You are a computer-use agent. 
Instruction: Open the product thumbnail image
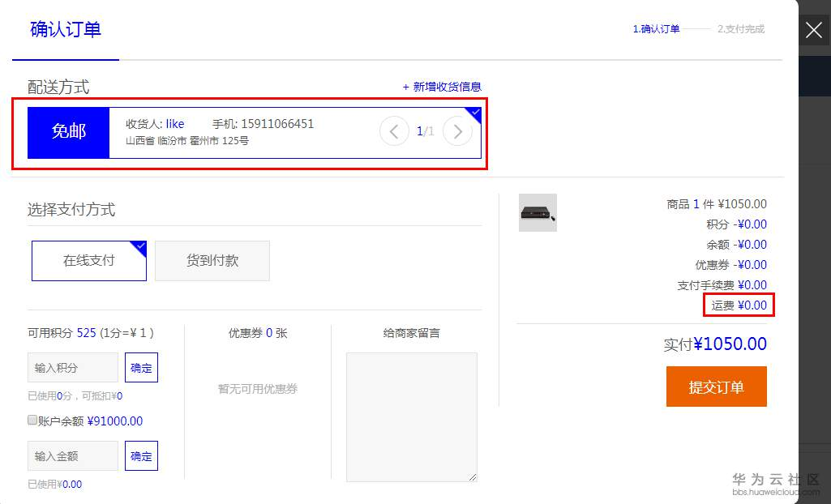538,212
